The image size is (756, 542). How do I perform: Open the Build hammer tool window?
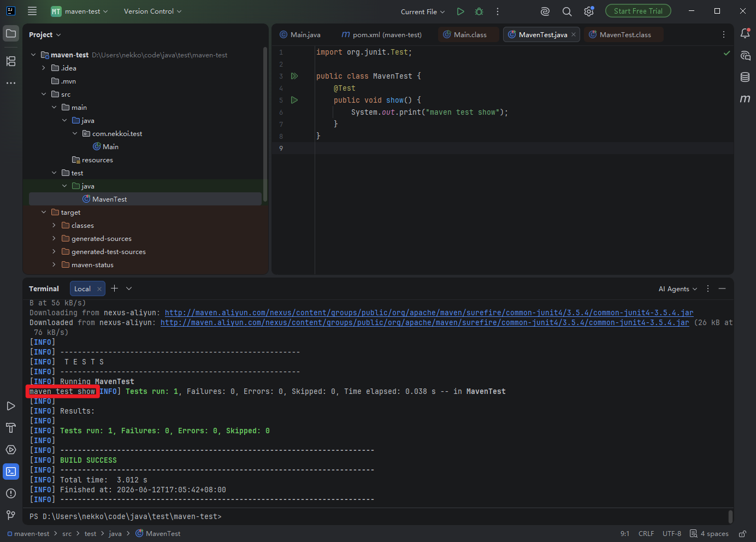[11, 428]
